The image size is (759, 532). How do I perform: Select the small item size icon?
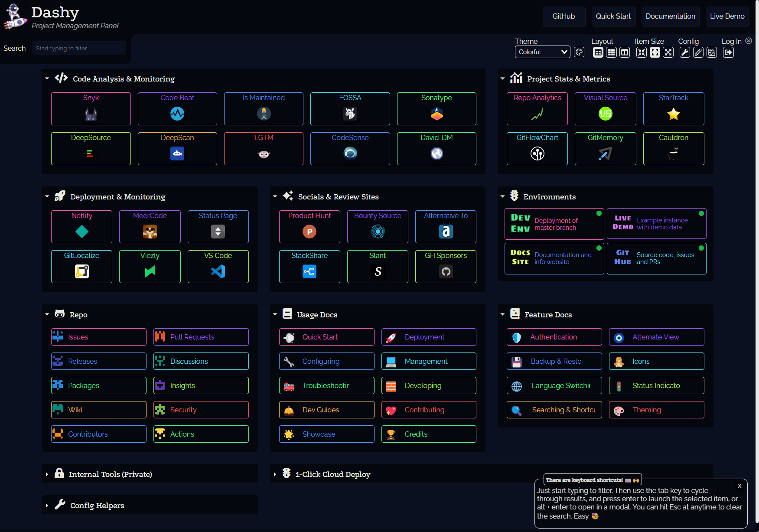point(641,52)
